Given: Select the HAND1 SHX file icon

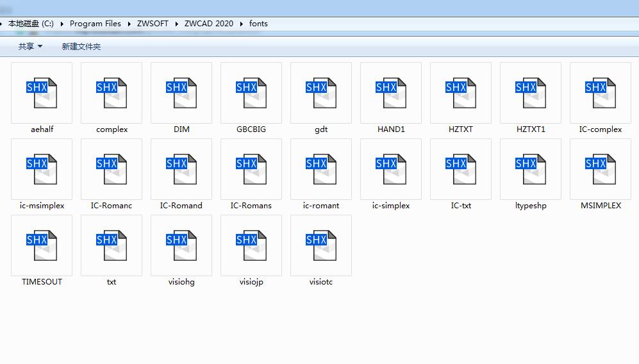Looking at the screenshot, I should tap(391, 93).
